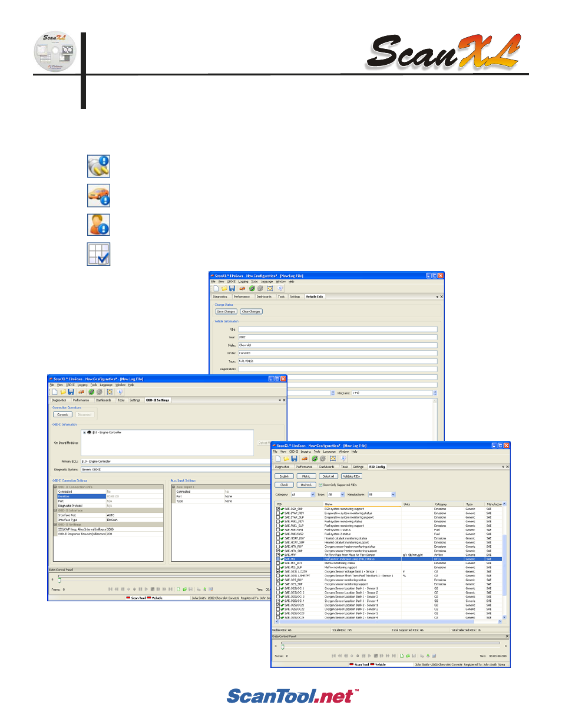
Task: Click Open folder icon in Vehicle Info window
Action: click(224, 288)
